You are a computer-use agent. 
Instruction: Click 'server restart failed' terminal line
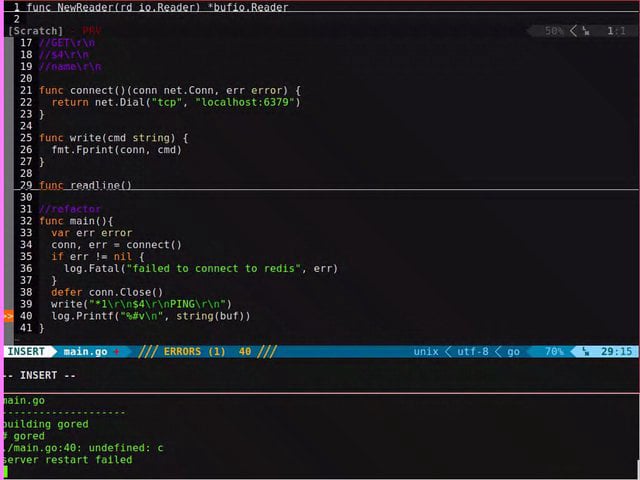(x=67, y=460)
